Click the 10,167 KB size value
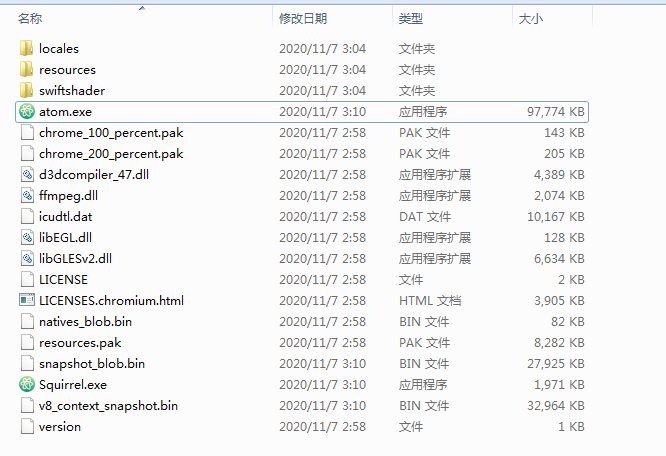666x456 pixels. tap(556, 217)
